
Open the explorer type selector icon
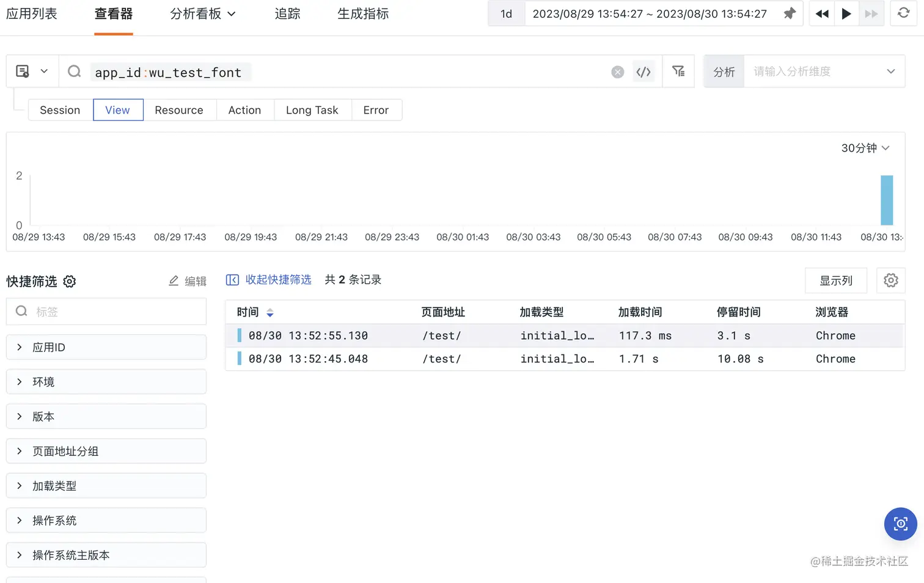click(23, 71)
